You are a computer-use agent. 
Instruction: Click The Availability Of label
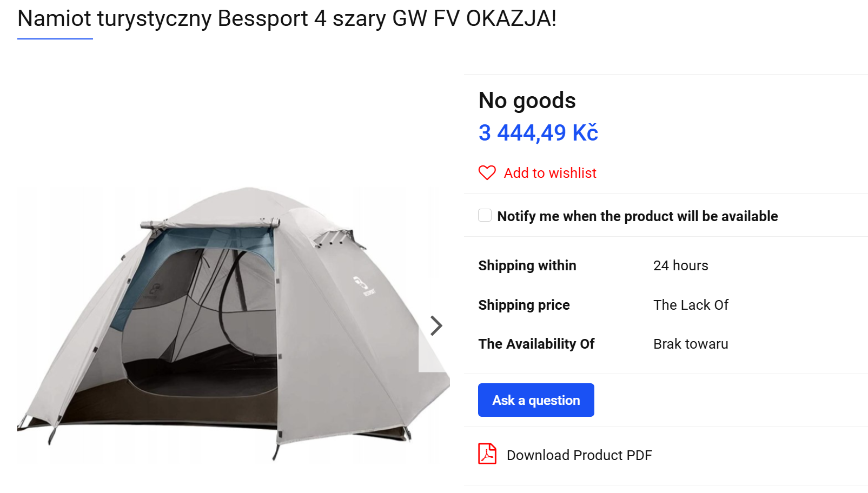coord(536,344)
